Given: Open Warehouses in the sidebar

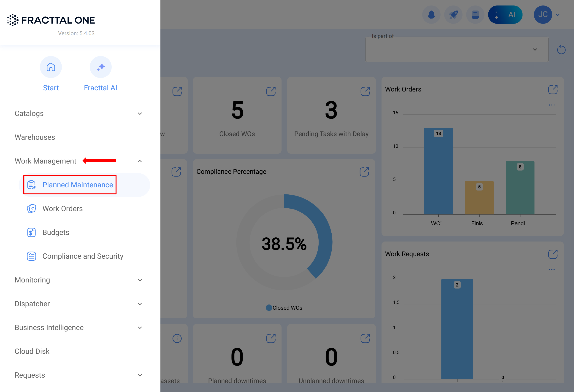Looking at the screenshot, I should 35,137.
